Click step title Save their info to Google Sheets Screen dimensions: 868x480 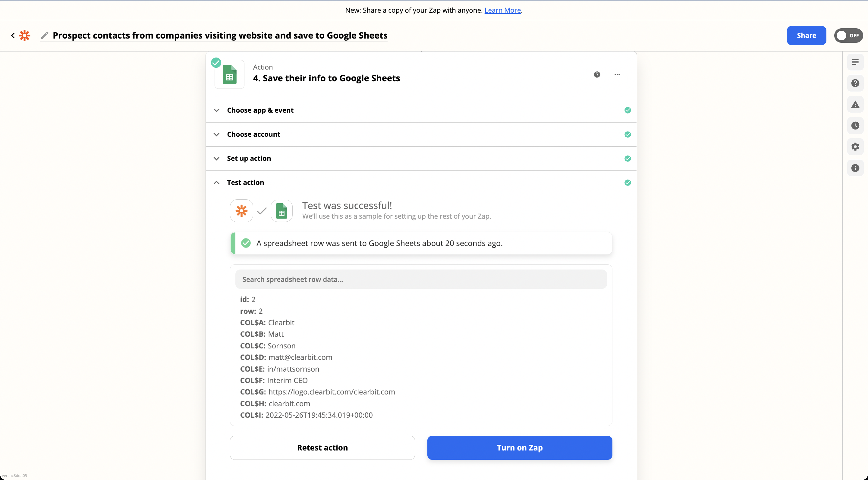point(326,78)
